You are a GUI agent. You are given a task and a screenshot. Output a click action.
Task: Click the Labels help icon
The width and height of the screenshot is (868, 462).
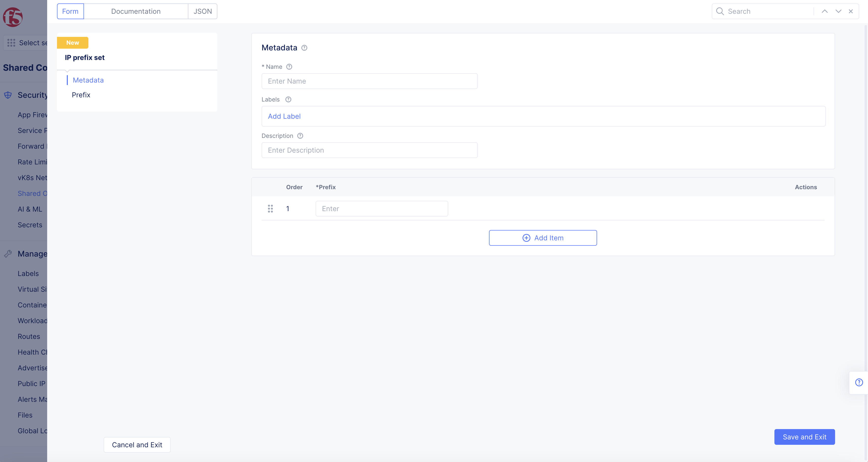tap(288, 100)
